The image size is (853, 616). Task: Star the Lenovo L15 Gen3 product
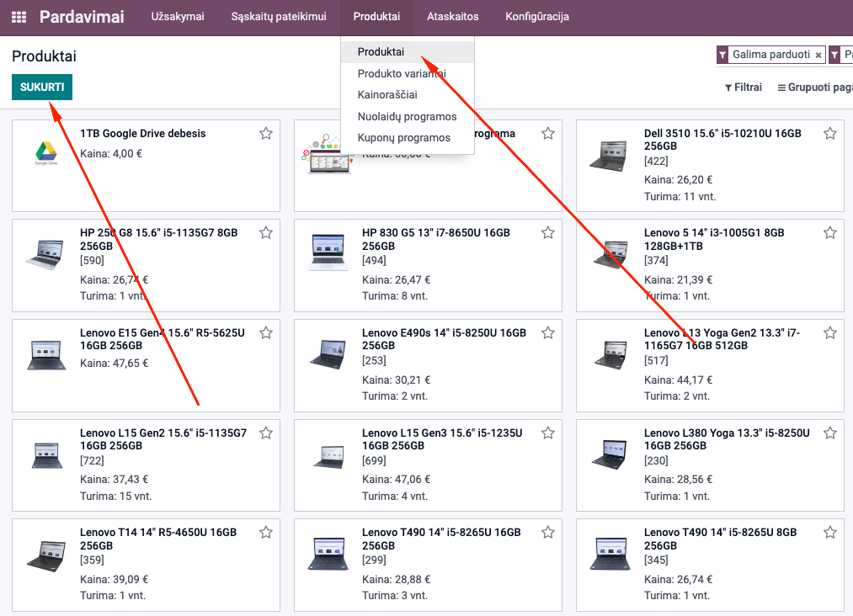(x=548, y=433)
